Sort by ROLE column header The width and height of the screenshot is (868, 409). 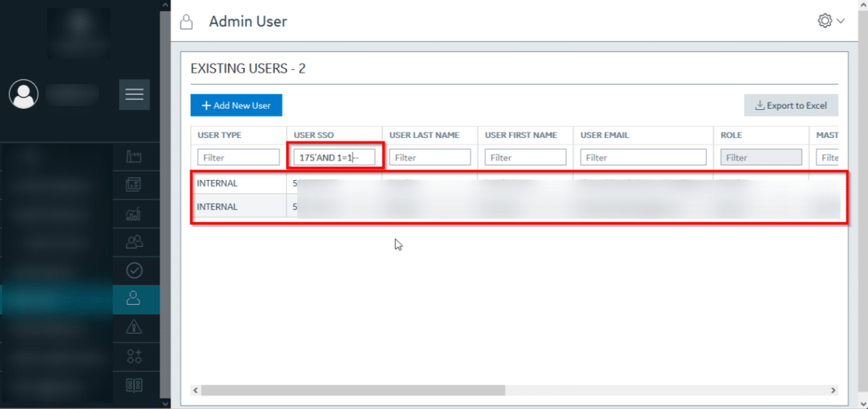click(732, 135)
